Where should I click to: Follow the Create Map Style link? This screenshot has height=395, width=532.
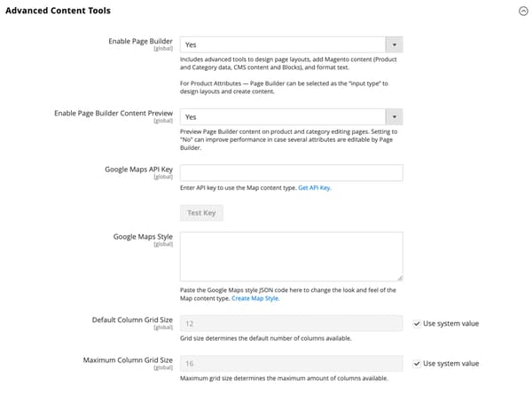coord(255,299)
